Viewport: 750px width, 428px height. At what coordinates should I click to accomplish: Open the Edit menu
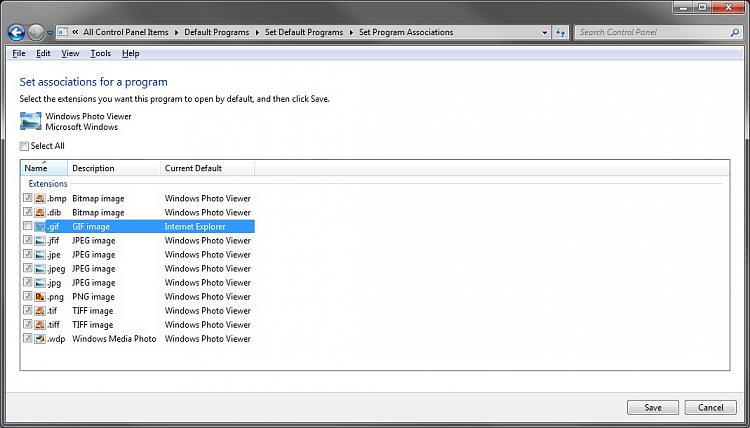pyautogui.click(x=43, y=53)
